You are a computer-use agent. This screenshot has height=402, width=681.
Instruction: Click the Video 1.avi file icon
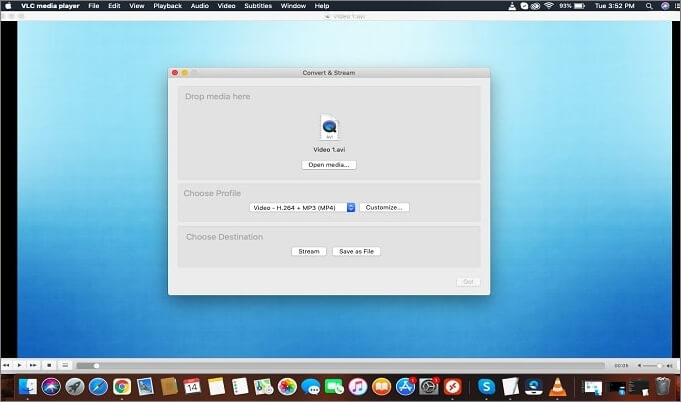[x=329, y=128]
